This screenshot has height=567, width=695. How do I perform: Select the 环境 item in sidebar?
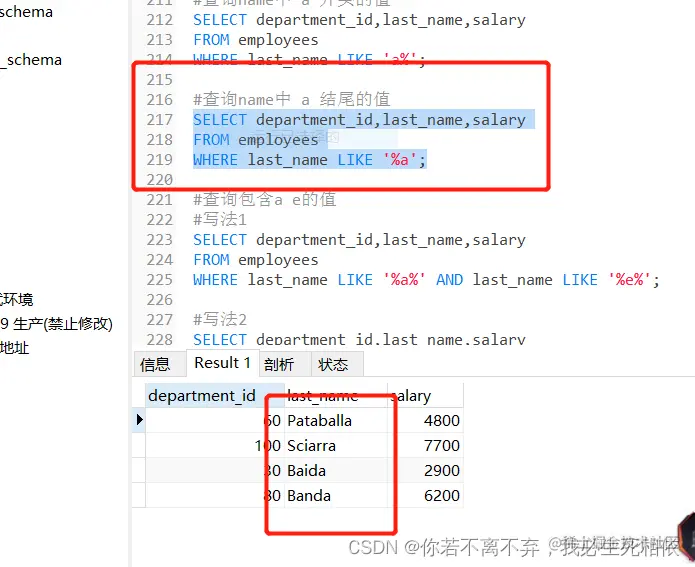(17, 300)
